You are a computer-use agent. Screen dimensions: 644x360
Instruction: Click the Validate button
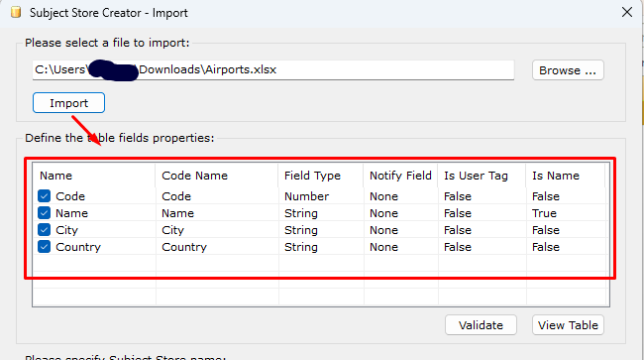pyautogui.click(x=481, y=325)
